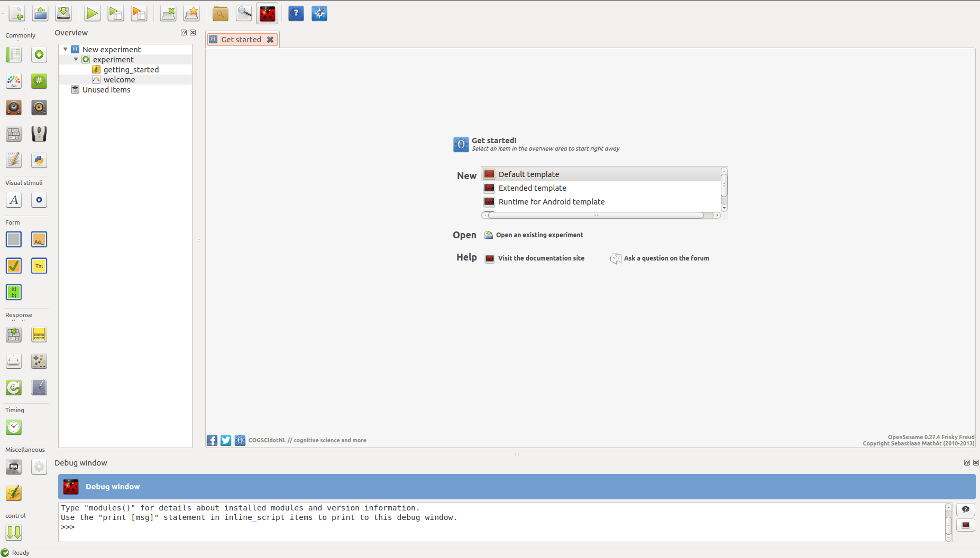
Task: Select the blank form base item icon
Action: click(14, 239)
